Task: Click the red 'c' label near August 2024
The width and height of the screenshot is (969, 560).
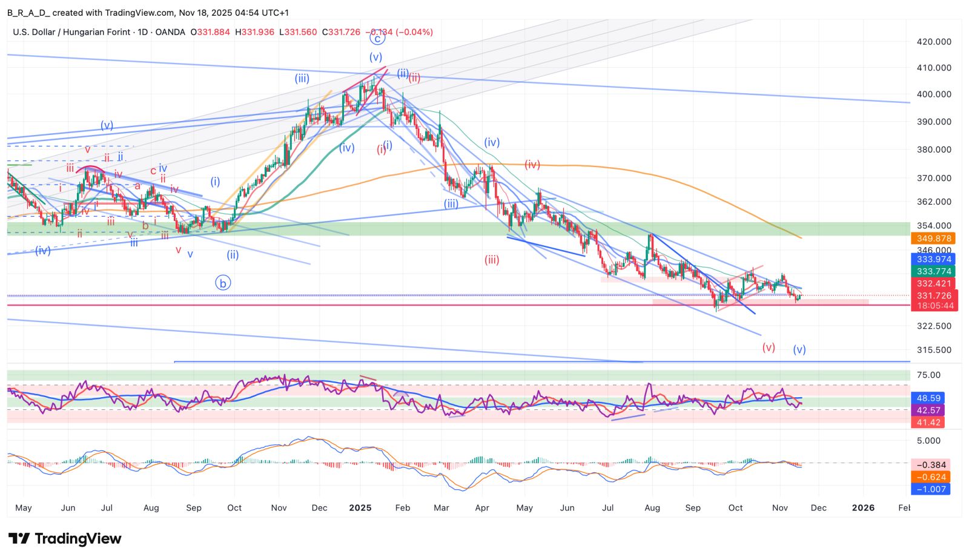Action: 153,171
